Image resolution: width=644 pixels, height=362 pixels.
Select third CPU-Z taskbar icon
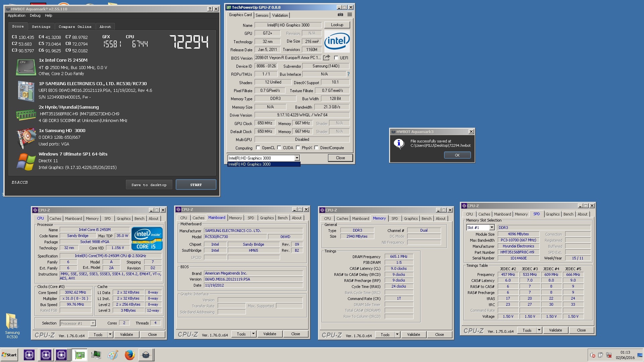tap(61, 355)
